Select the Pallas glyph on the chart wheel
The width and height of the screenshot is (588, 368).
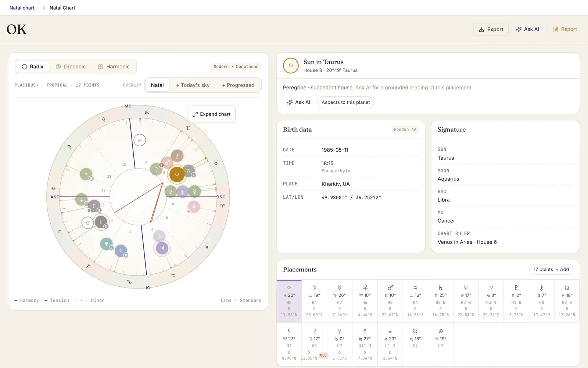point(171,191)
